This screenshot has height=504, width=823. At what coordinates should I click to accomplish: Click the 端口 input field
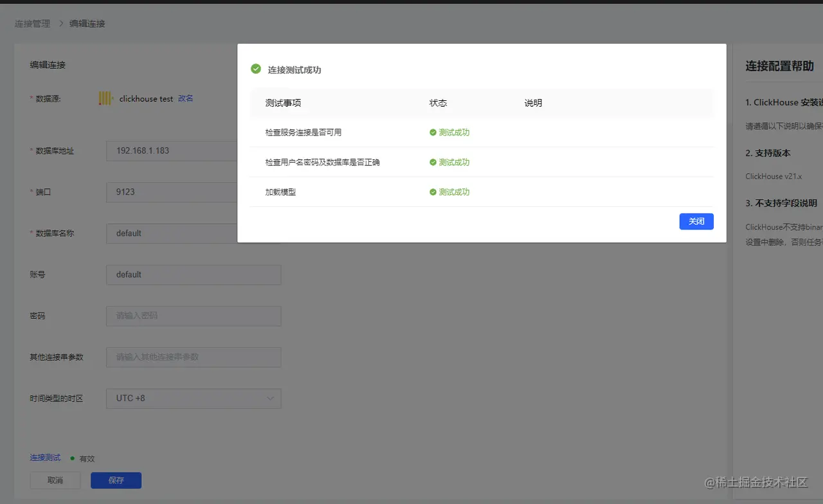coord(172,192)
